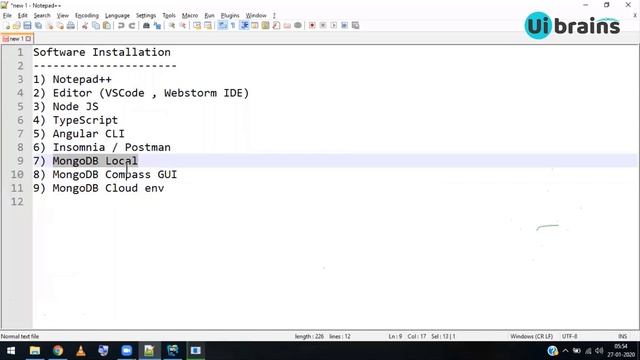
Task: Open the Language menu
Action: (x=117, y=15)
